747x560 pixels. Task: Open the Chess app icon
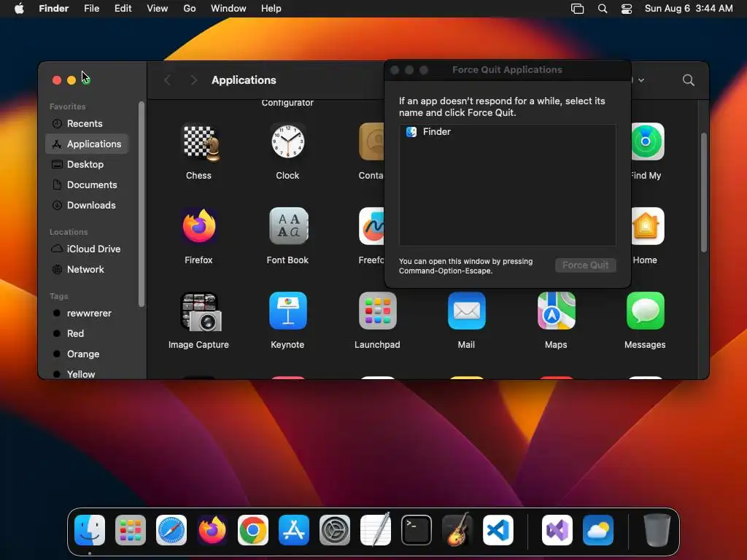[201, 142]
